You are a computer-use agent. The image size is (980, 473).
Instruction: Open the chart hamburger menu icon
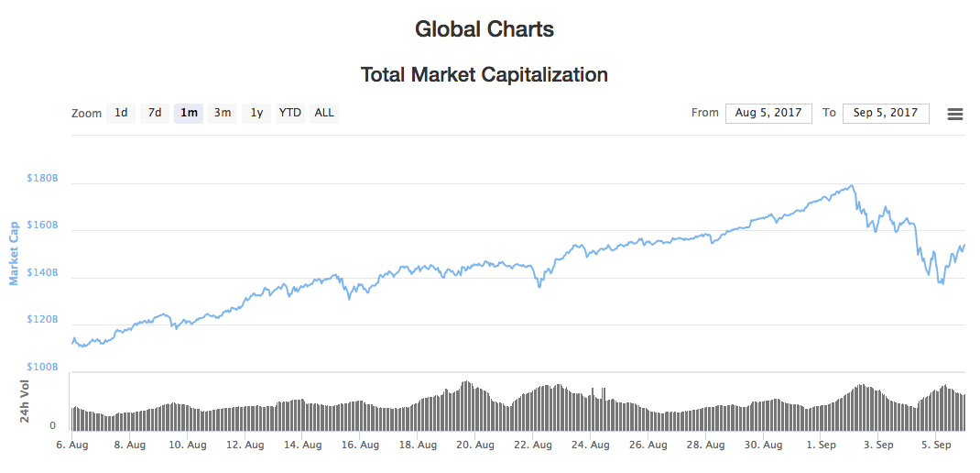(x=955, y=114)
